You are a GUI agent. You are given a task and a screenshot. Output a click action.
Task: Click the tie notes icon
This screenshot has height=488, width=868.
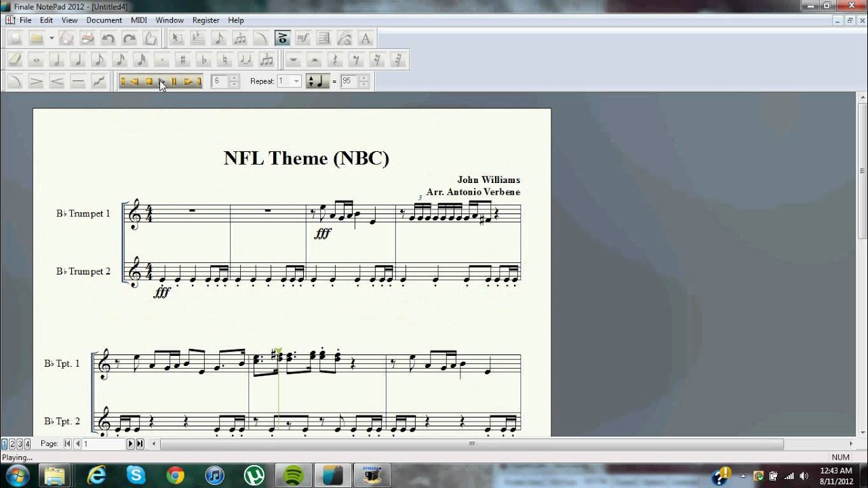click(246, 60)
